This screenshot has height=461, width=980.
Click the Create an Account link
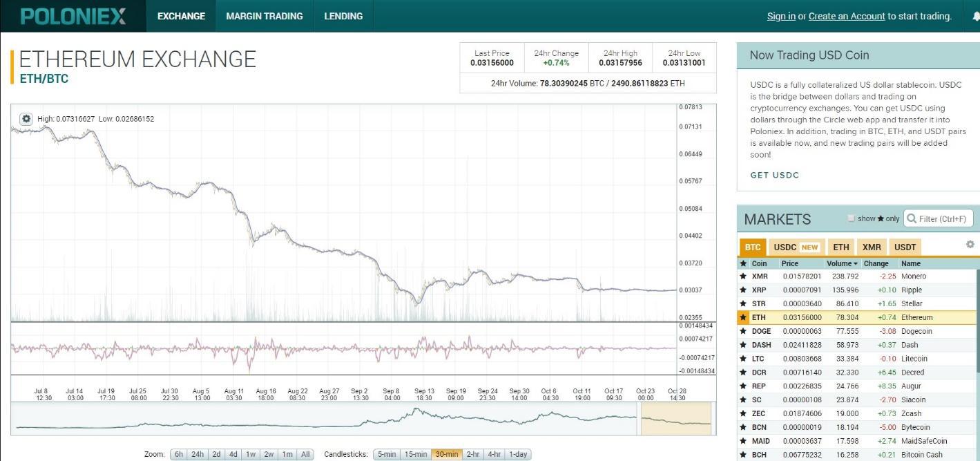coord(847,16)
